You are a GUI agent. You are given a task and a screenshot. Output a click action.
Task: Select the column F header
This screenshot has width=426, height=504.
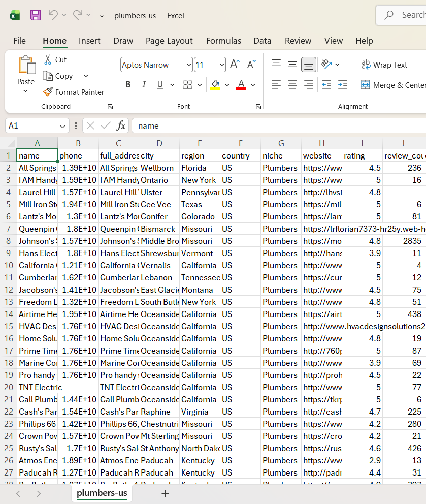tap(240, 143)
